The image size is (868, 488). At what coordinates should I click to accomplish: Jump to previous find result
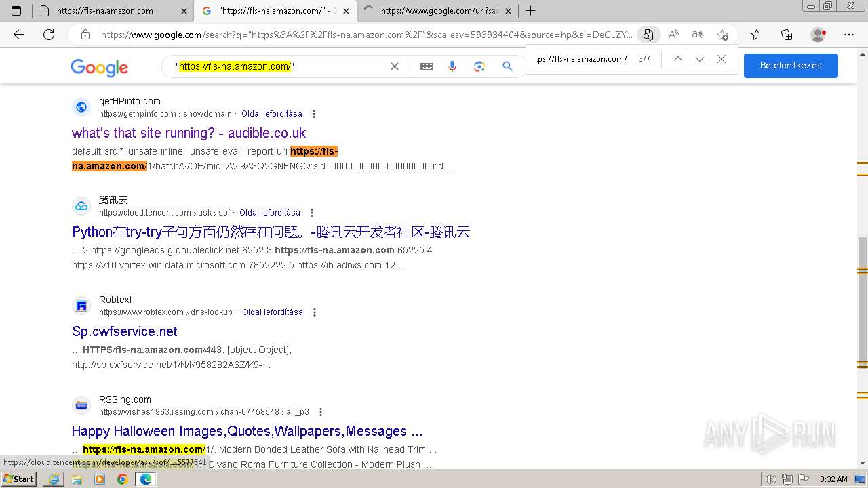677,59
